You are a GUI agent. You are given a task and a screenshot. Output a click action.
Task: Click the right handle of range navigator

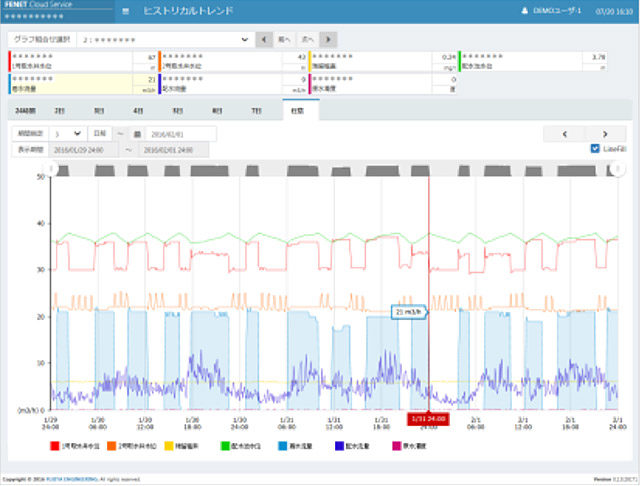618,169
